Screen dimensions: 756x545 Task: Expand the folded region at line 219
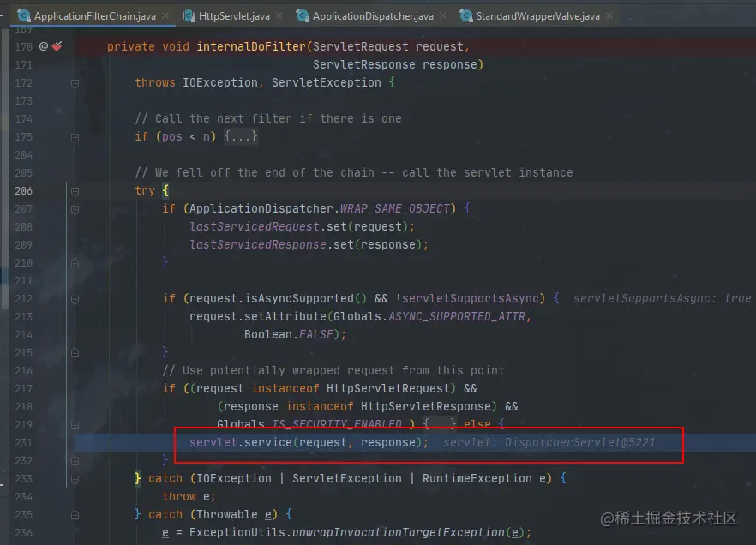click(75, 425)
